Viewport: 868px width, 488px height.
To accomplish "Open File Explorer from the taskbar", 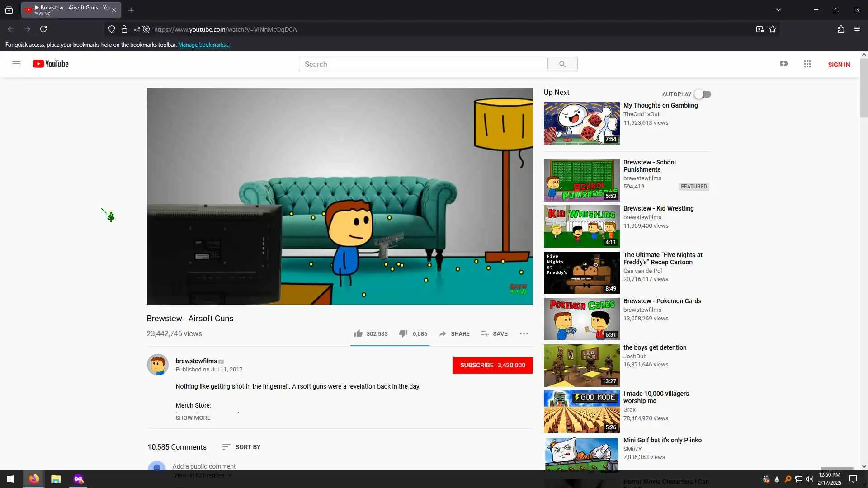I will tap(56, 479).
